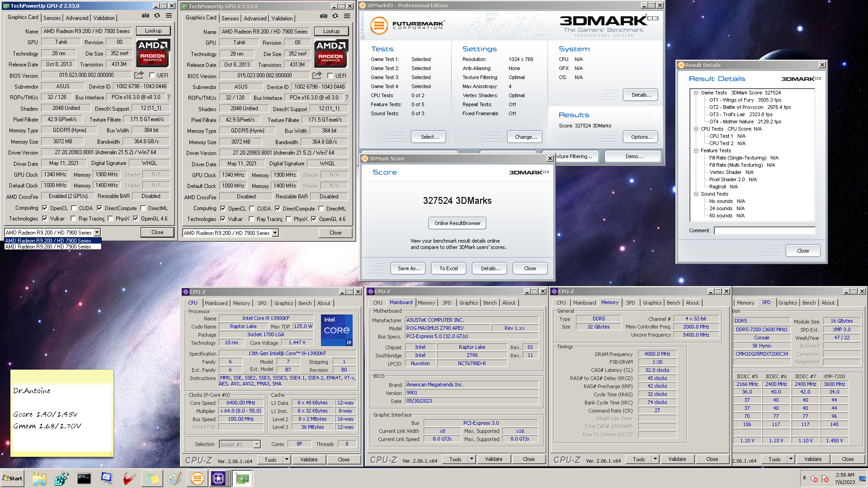Click Save As... in 3DMark Score dialog

(409, 268)
